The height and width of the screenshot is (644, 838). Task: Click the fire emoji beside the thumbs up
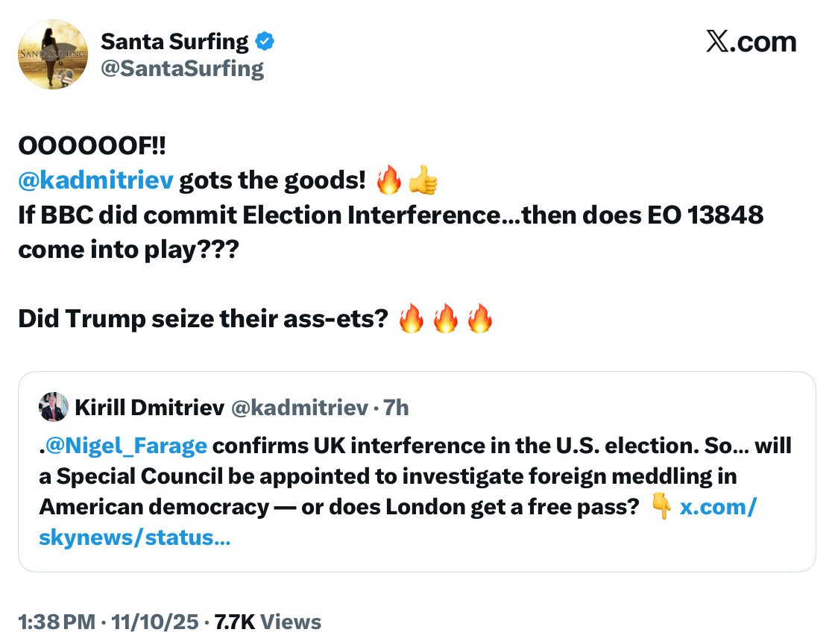click(x=388, y=180)
